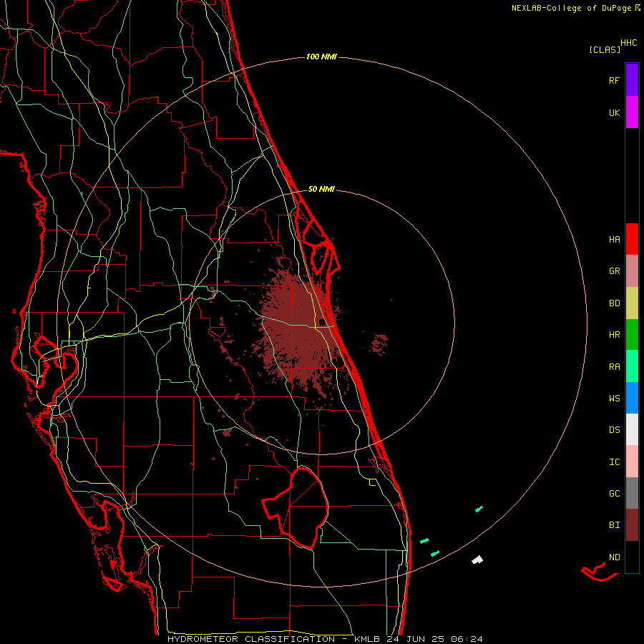The height and width of the screenshot is (644, 644).
Task: Click the gray GC legend swatch
Action: (x=632, y=493)
